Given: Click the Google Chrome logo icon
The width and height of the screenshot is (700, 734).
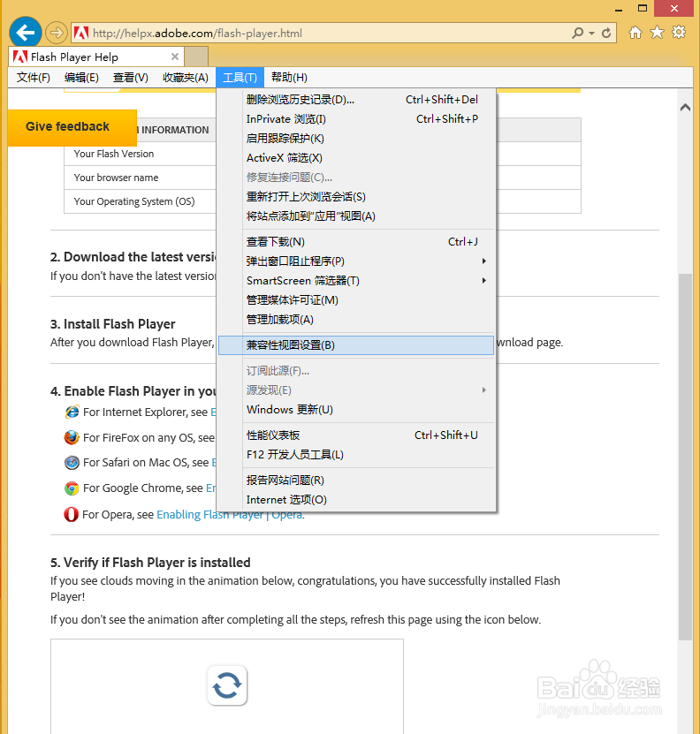Looking at the screenshot, I should [72, 488].
